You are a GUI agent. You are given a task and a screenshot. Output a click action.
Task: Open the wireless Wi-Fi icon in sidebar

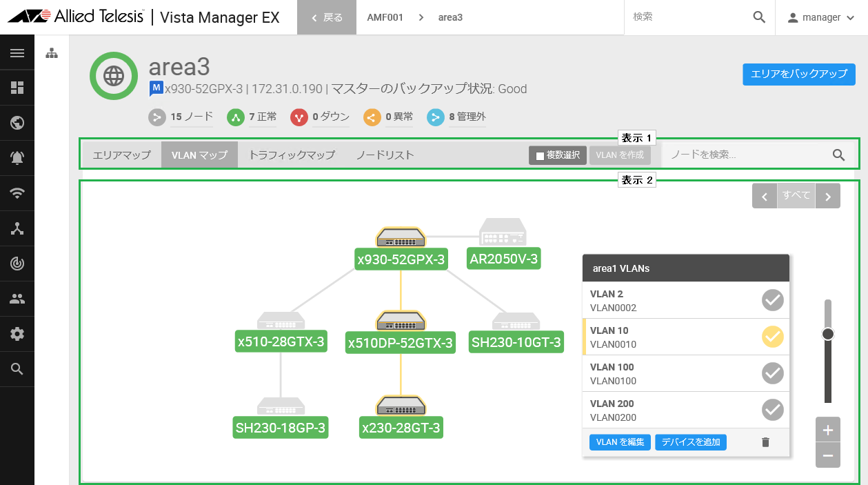17,193
